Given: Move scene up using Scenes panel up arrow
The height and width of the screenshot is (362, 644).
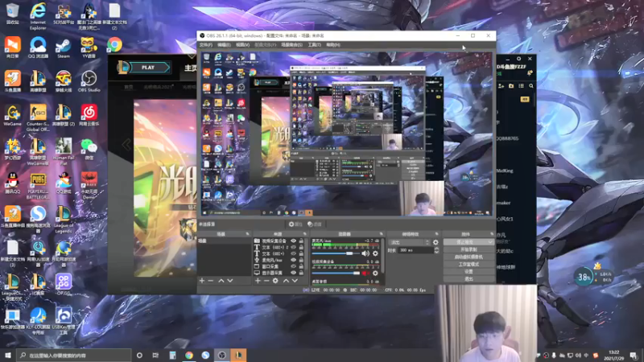Looking at the screenshot, I should coord(221,281).
